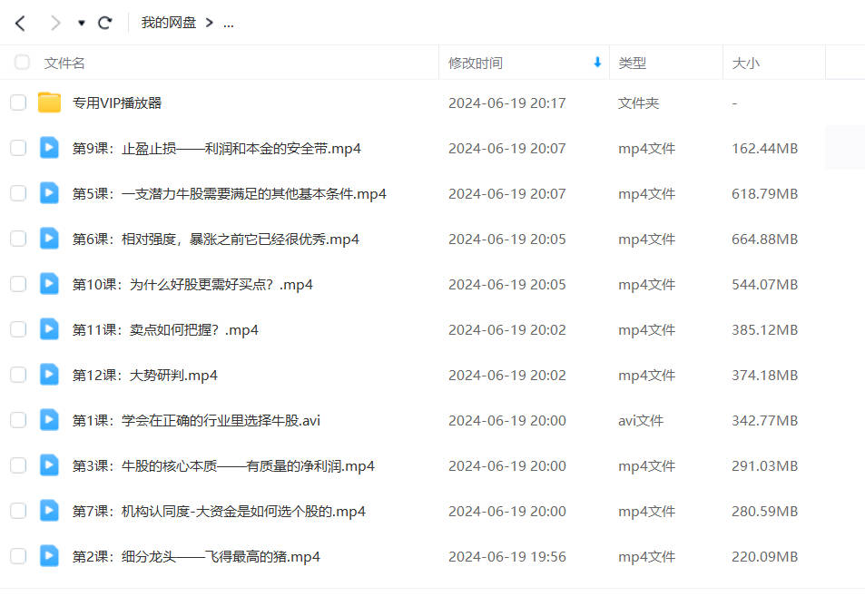
Task: Click the 220.09MB size value
Action: click(764, 556)
